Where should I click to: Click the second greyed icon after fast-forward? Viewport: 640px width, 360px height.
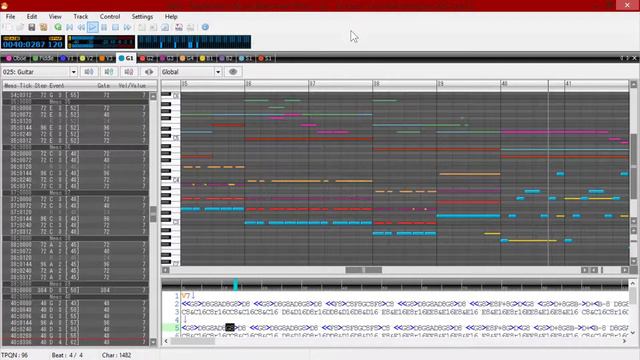tap(153, 27)
